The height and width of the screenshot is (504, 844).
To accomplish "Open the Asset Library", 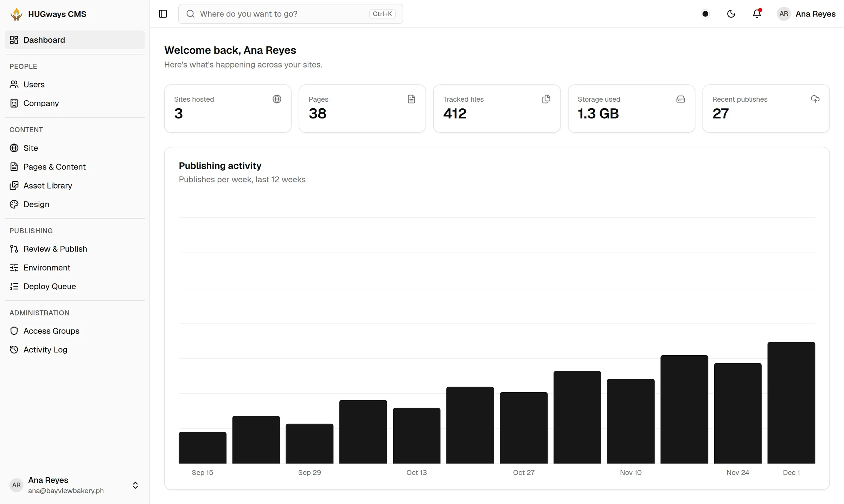I will tap(75, 185).
